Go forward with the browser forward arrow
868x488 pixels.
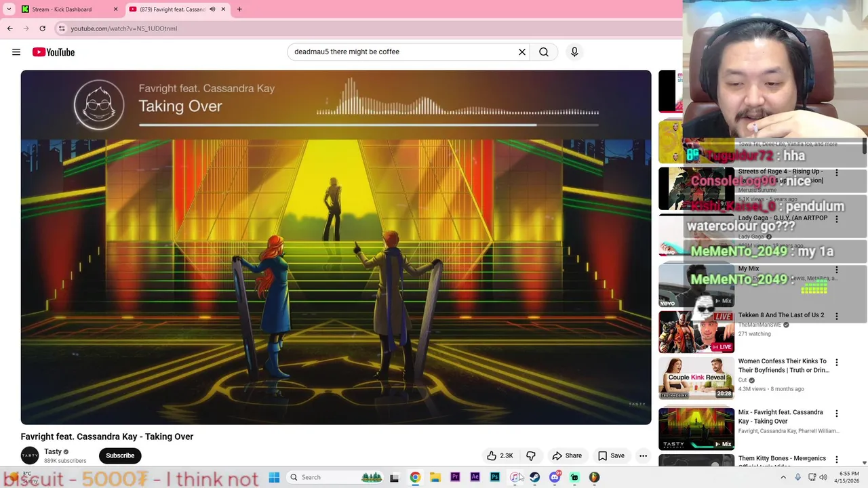click(x=26, y=28)
